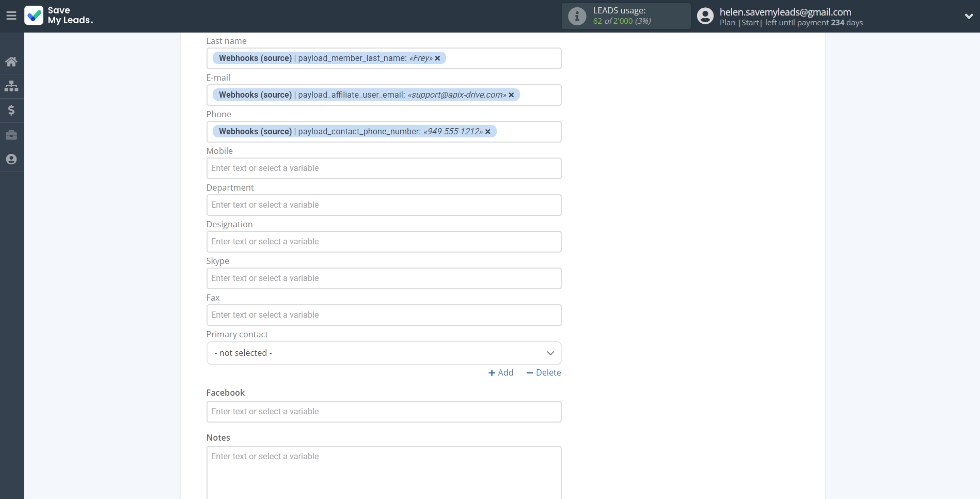Expand the account menu chevron
Viewport: 980px width, 499px height.
point(969,16)
